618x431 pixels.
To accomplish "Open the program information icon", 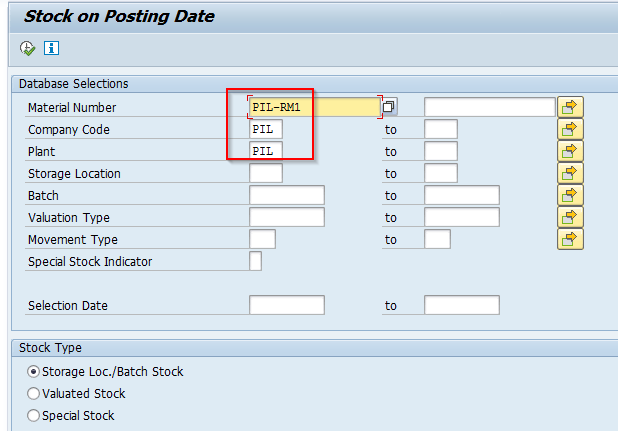I will (51, 48).
